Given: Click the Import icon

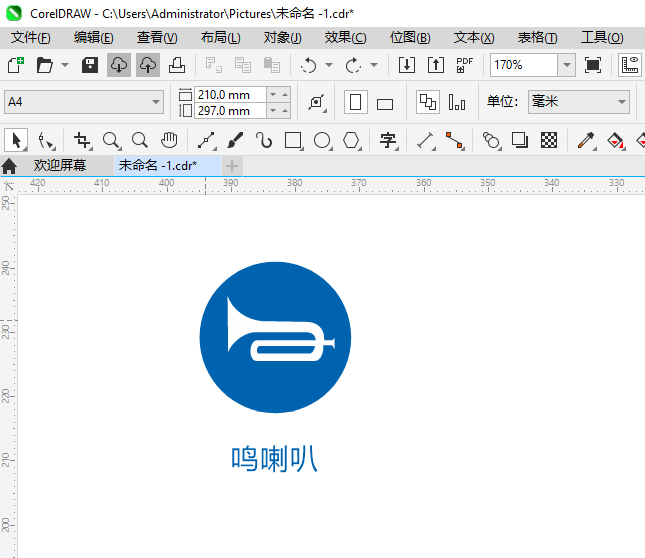Looking at the screenshot, I should 406,65.
